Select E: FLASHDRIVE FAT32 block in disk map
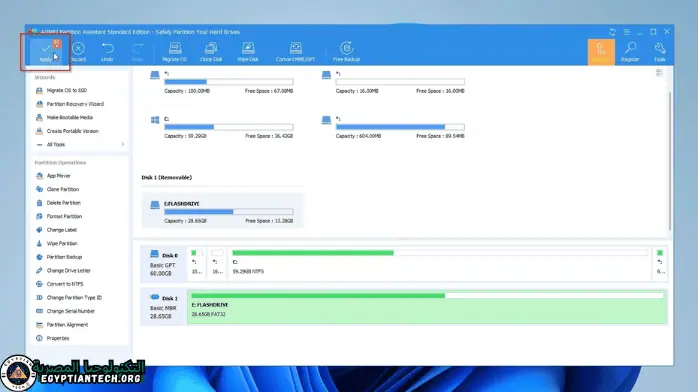This screenshot has height=392, width=698. click(x=427, y=306)
